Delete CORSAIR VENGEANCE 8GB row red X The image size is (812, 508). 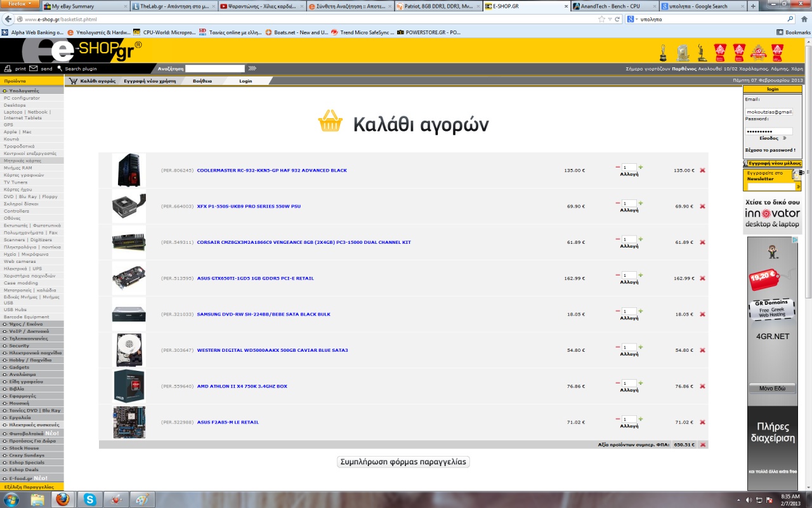pos(702,243)
